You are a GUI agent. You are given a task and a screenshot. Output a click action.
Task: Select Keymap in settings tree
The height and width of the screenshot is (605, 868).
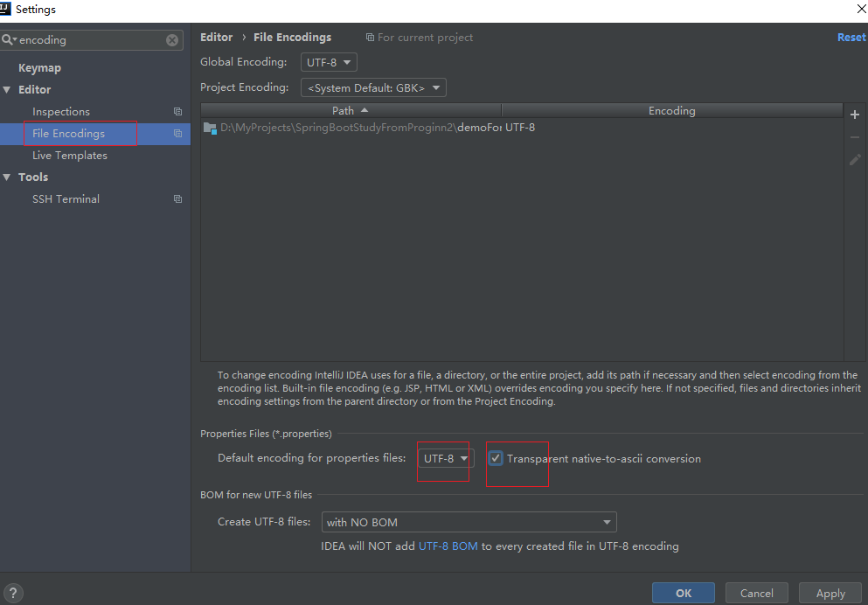point(40,68)
